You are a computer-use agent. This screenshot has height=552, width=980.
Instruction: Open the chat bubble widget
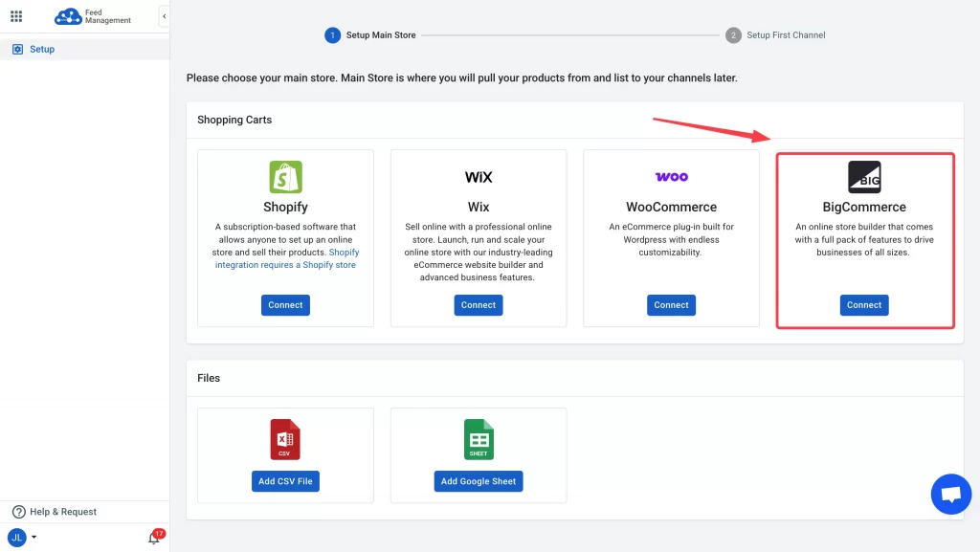(950, 494)
